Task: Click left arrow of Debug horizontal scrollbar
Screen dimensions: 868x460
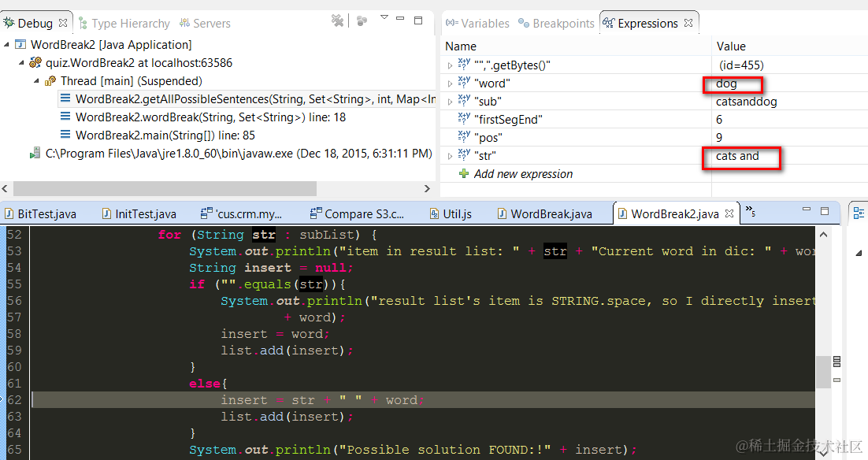Action: point(5,189)
